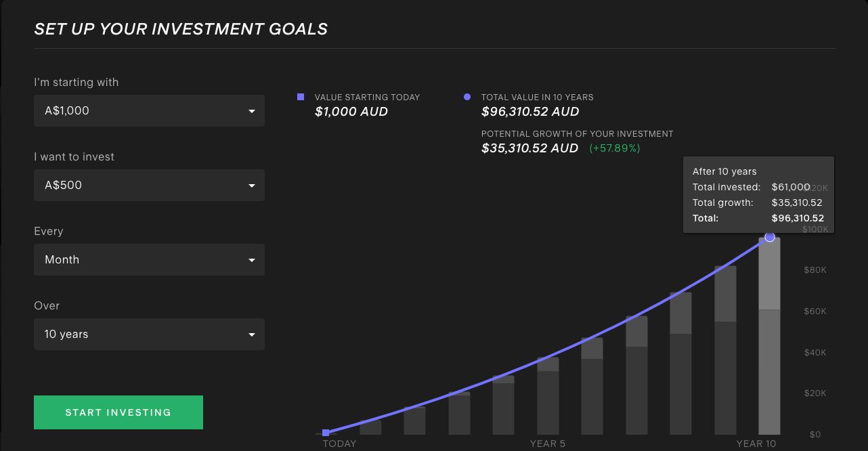Click the chevron on the 'I want to invest' field
Viewport: 868px width, 451px height.
[251, 185]
